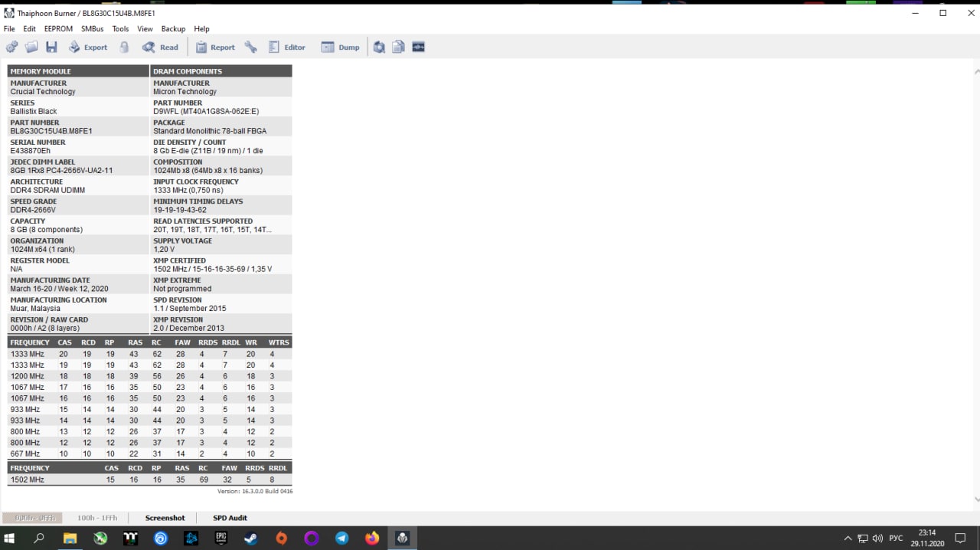Click the Ballistix Black series value

point(34,111)
